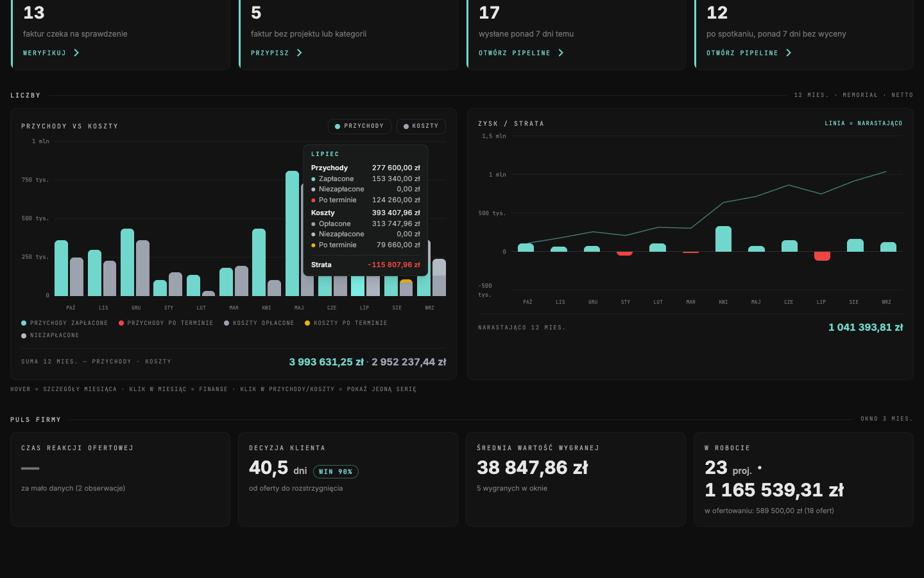Image resolution: width=924 pixels, height=578 pixels.
Task: Open pipeline for offers sent over 7 days ago
Action: tap(521, 53)
